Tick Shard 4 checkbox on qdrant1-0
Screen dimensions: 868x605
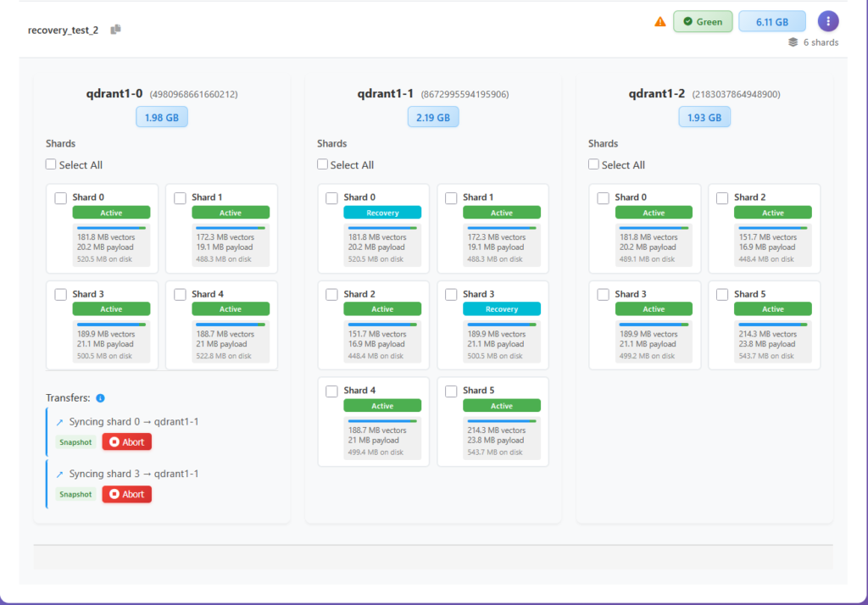click(x=180, y=295)
